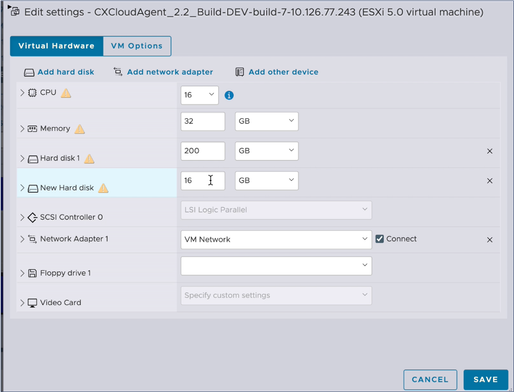The width and height of the screenshot is (514, 392).
Task: Remove Network Adapter 1 with X icon
Action: click(x=489, y=240)
